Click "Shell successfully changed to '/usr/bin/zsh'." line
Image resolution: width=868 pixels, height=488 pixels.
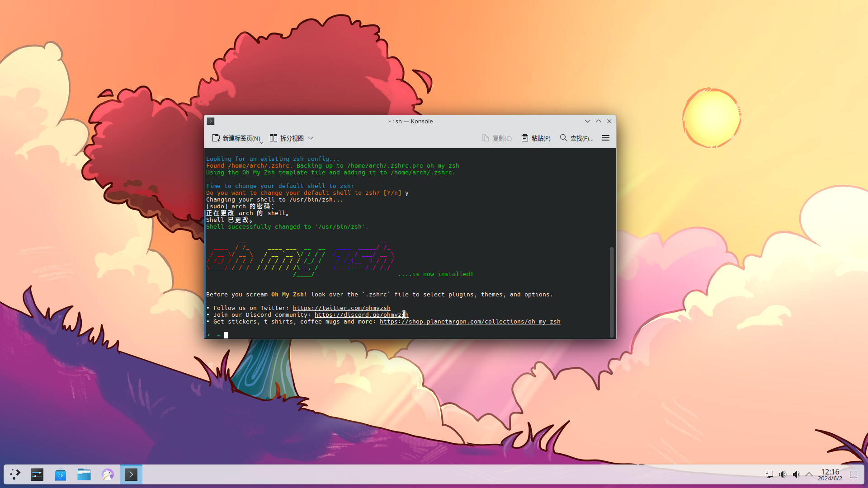click(x=288, y=227)
